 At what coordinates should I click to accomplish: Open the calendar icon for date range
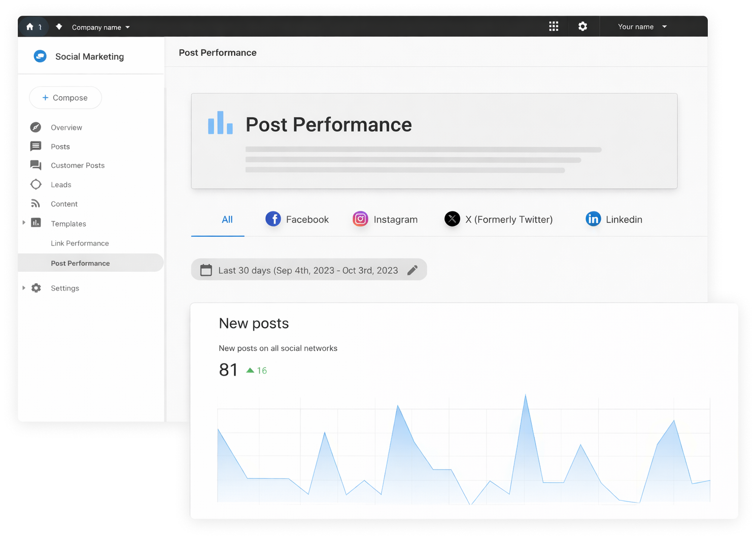(206, 270)
